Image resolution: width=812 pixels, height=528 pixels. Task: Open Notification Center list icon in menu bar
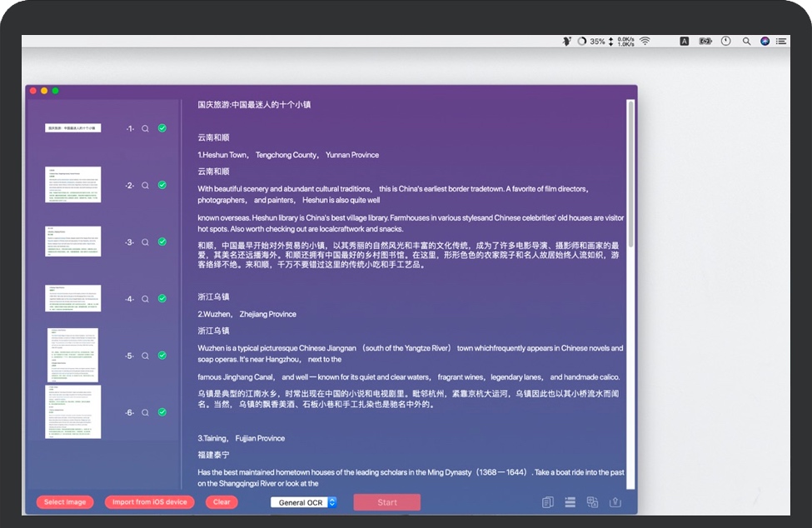(782, 41)
